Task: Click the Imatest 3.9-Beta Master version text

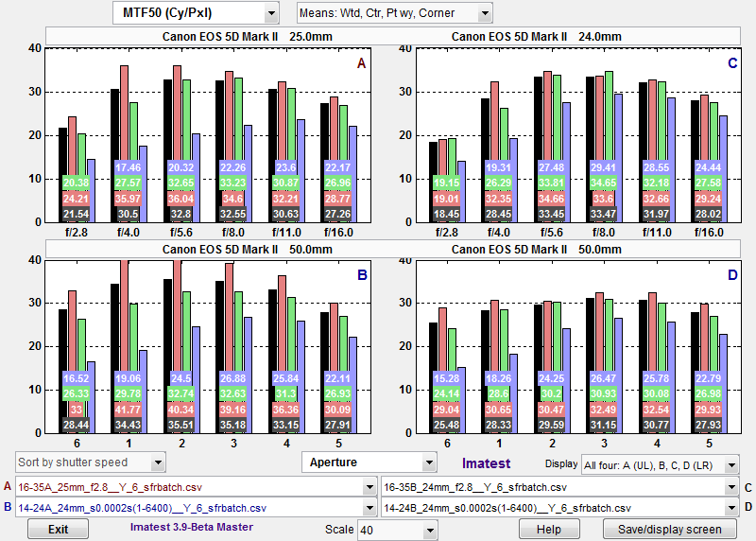Action: [x=192, y=527]
